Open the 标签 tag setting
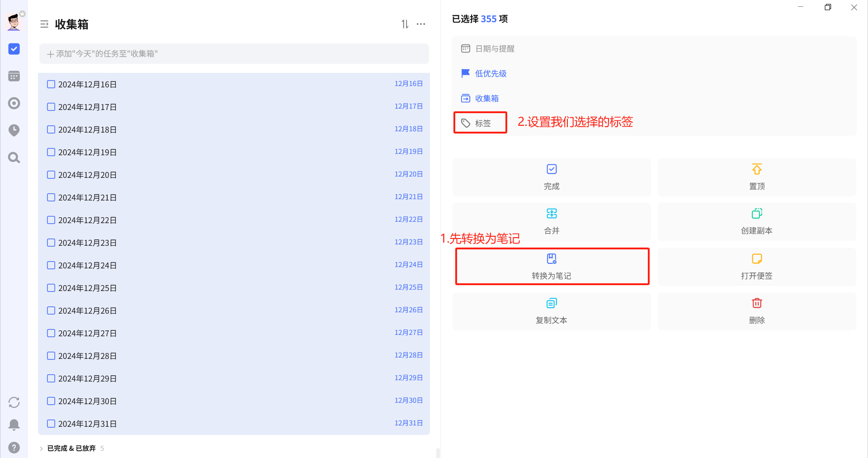Screen dimensions: 868x458 480,123
